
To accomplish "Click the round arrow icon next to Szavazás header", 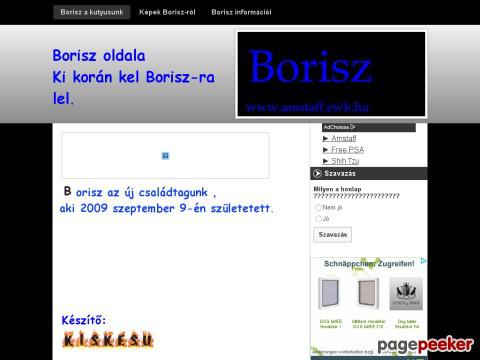I will 317,173.
